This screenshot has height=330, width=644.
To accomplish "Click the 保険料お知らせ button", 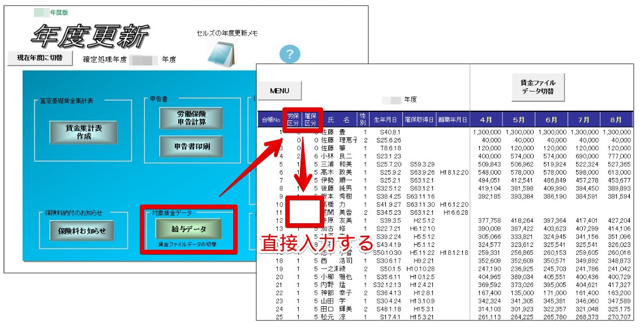I will coord(81,231).
